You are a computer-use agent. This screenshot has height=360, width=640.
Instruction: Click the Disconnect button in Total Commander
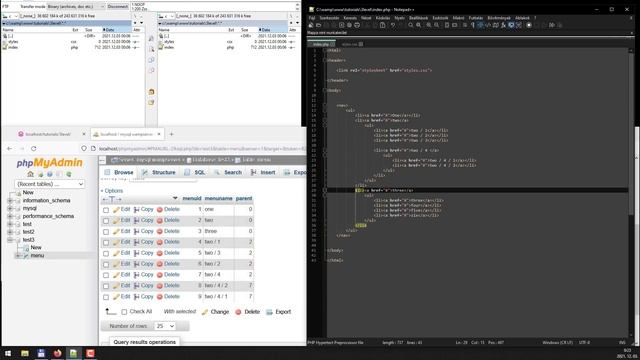pos(118,7)
